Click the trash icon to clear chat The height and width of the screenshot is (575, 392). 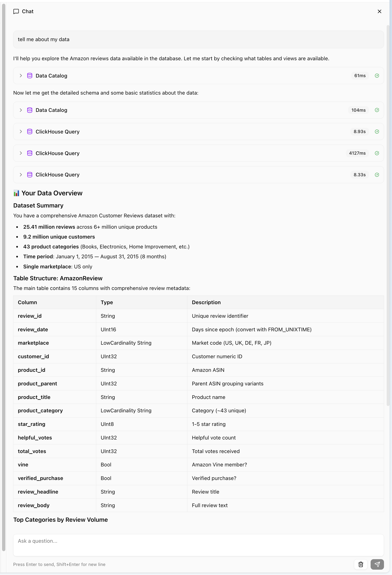(x=361, y=564)
